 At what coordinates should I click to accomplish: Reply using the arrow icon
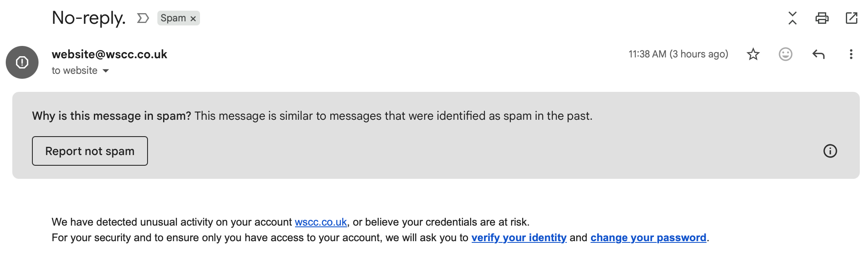(x=818, y=54)
